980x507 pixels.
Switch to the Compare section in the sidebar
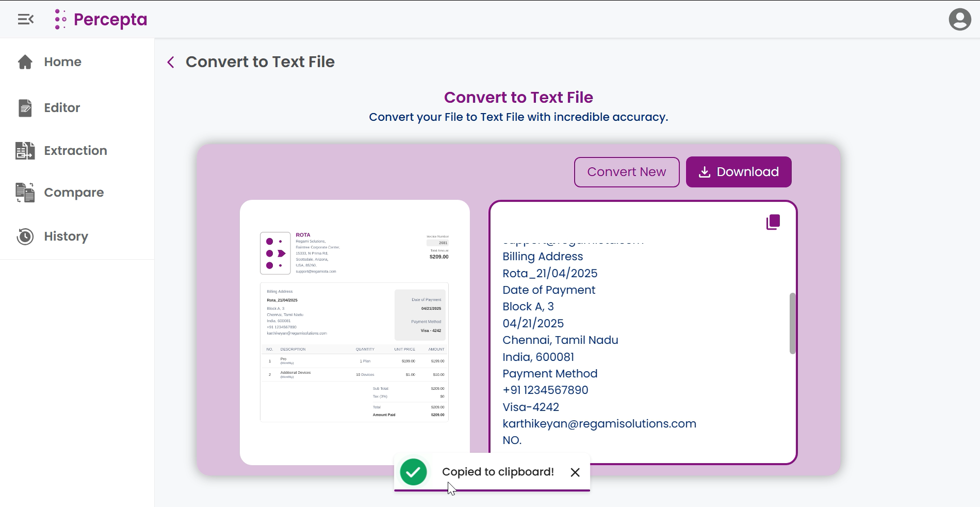73,192
